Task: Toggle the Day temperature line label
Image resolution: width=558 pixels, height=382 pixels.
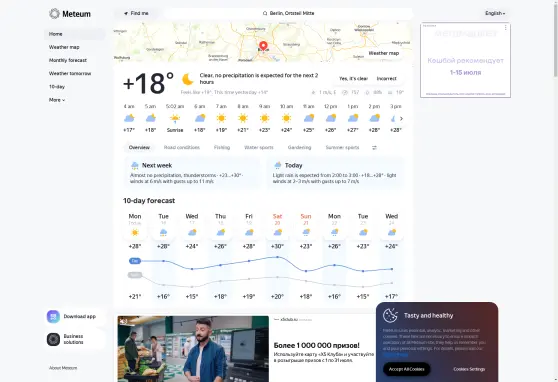Action: (x=135, y=261)
